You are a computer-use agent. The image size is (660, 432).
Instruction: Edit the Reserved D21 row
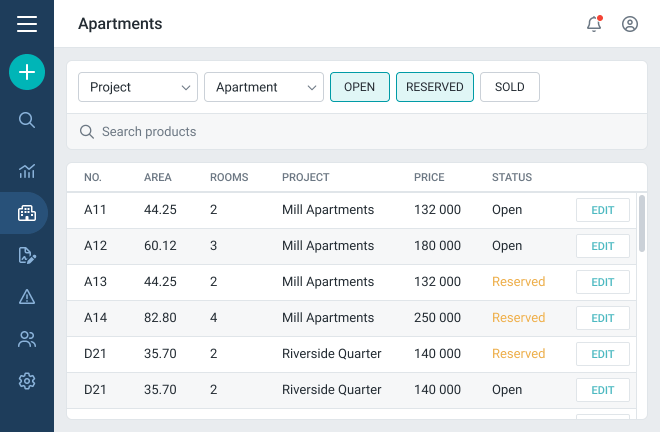coord(603,354)
